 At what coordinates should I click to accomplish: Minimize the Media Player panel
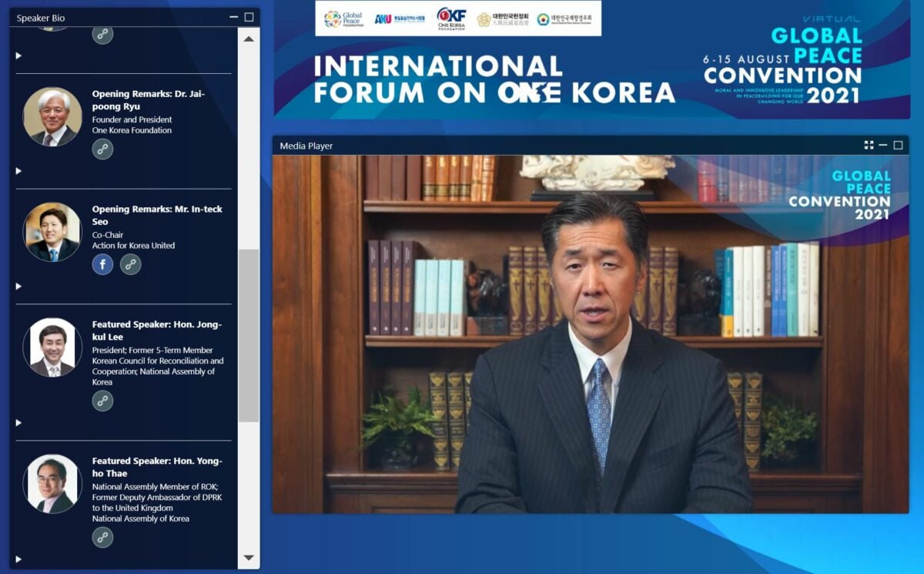click(883, 145)
